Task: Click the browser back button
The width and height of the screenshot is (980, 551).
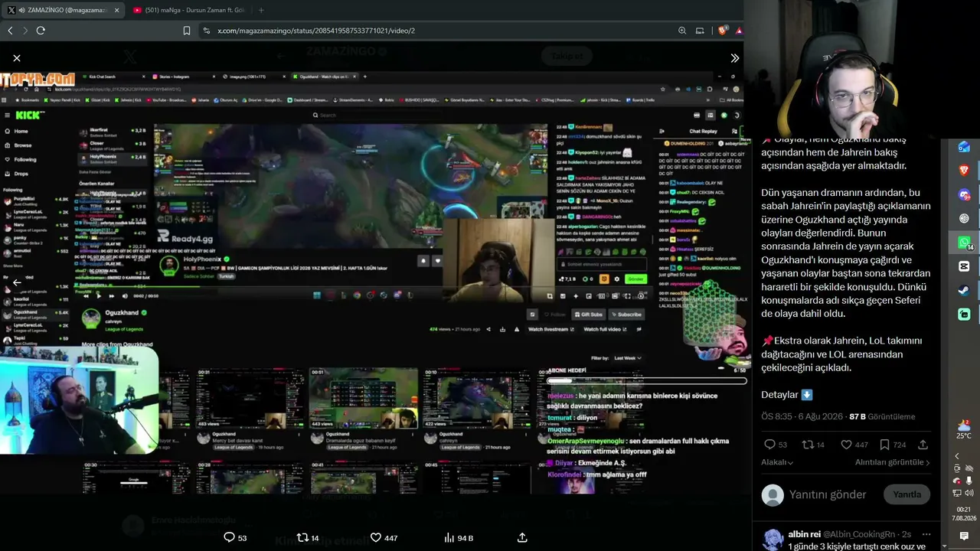Action: point(10,31)
